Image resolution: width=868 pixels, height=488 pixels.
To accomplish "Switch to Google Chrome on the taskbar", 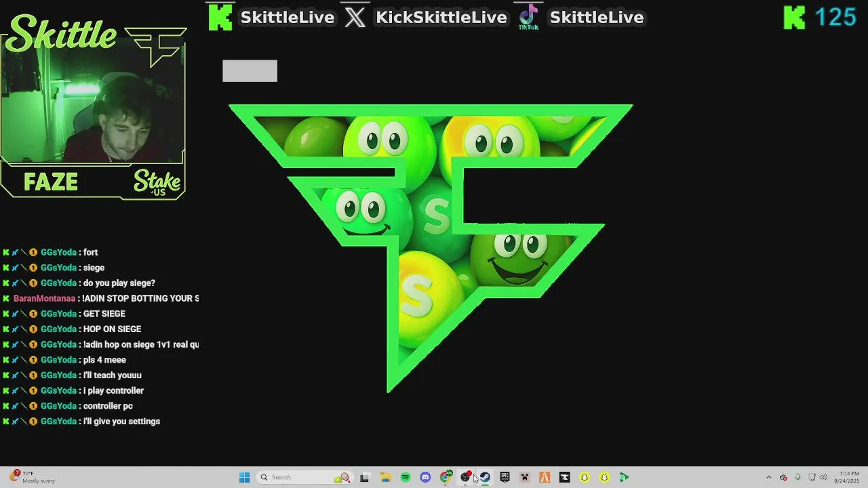I will [446, 477].
